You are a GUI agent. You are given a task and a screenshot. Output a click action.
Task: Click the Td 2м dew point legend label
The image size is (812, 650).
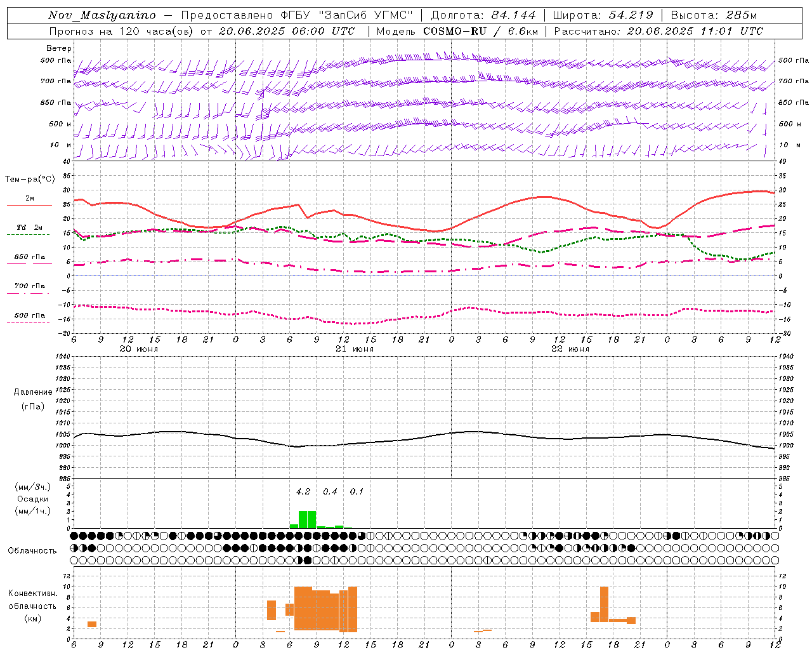point(30,227)
